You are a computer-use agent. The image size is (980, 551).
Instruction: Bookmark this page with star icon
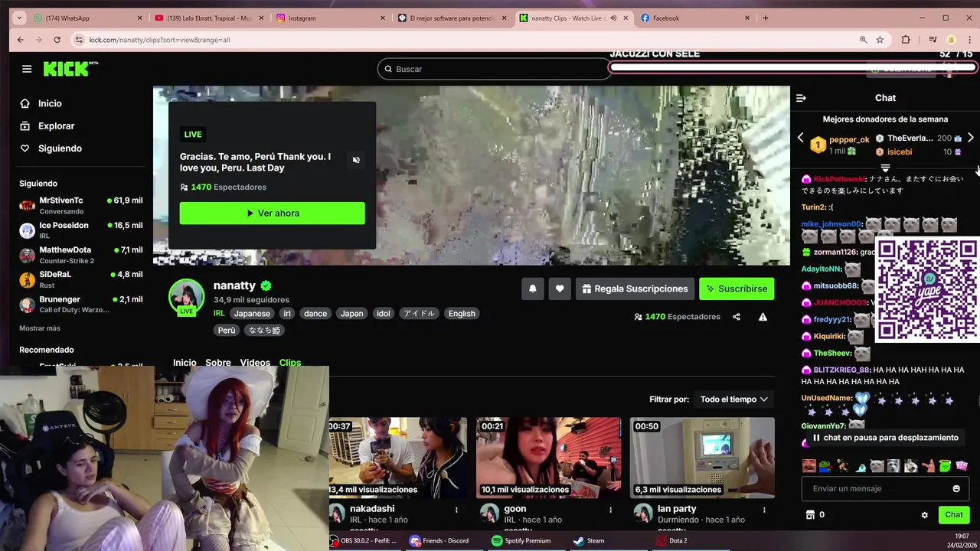[880, 40]
